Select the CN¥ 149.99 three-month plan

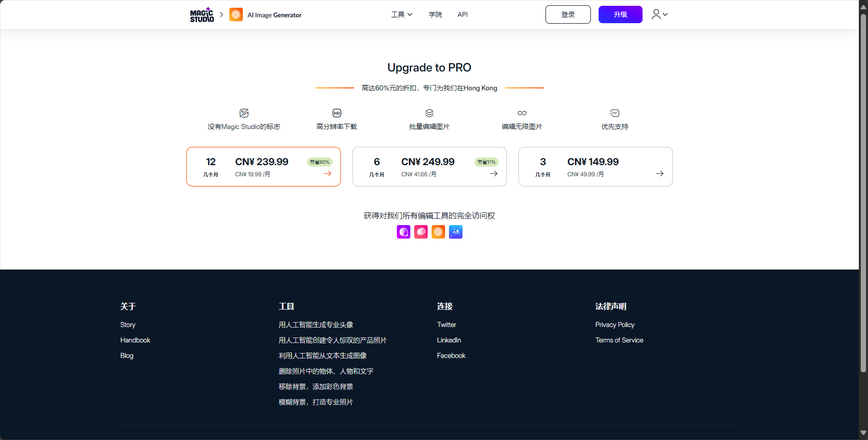(596, 167)
